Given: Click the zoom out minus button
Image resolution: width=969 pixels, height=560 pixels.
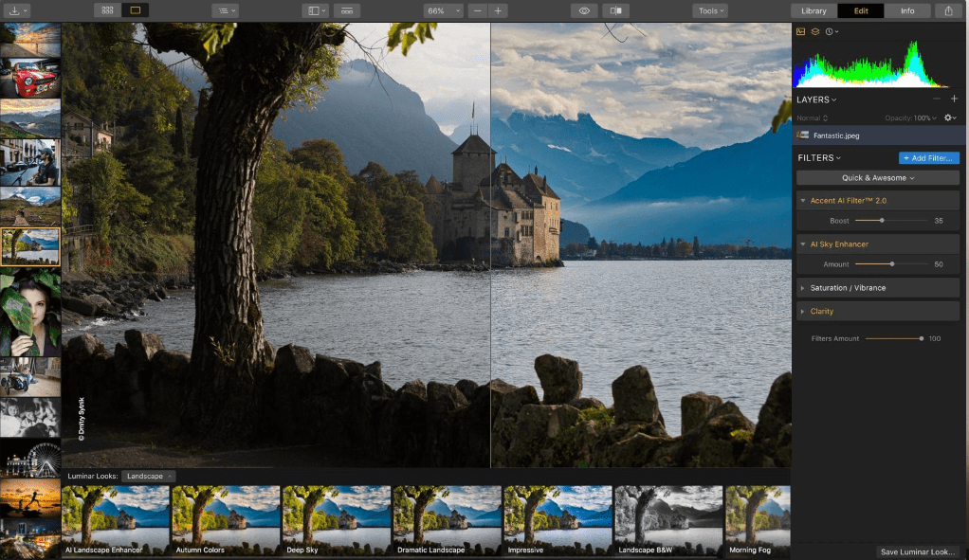Looking at the screenshot, I should (x=477, y=10).
